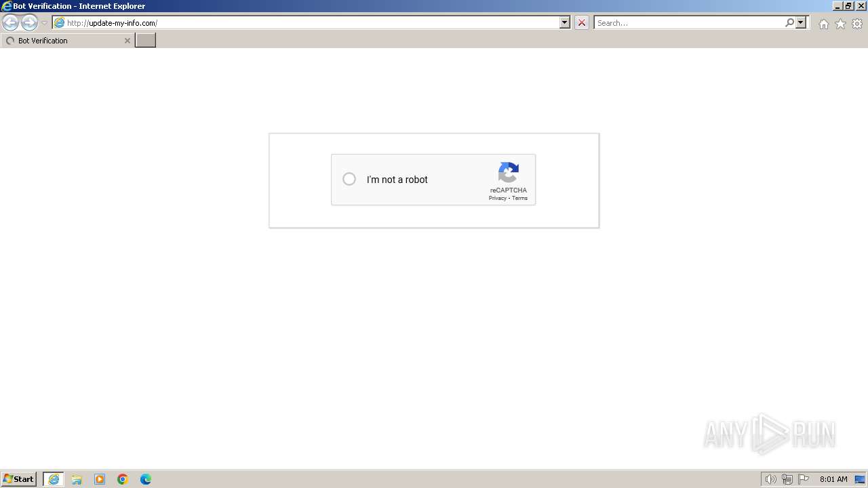Open the network tray icon
868x488 pixels.
click(787, 479)
